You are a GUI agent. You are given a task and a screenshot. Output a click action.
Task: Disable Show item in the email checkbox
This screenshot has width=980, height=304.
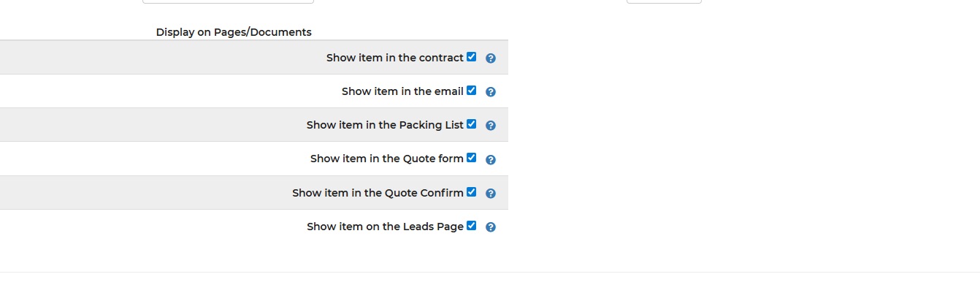tap(471, 90)
